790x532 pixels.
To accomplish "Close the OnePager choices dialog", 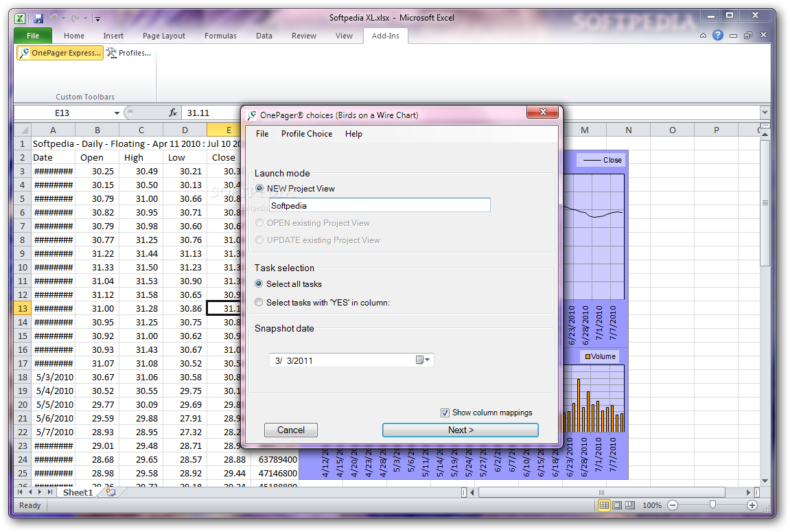I will (x=543, y=112).
